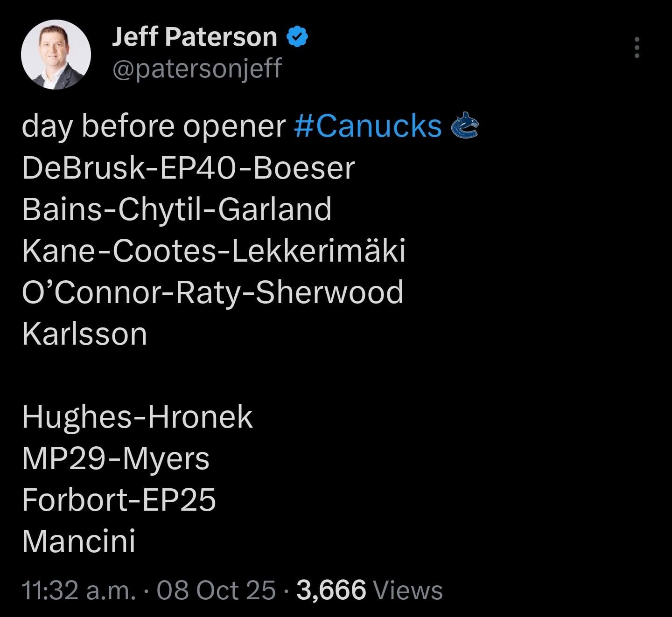Click the Bains-Chytil-Garland line

(176, 209)
